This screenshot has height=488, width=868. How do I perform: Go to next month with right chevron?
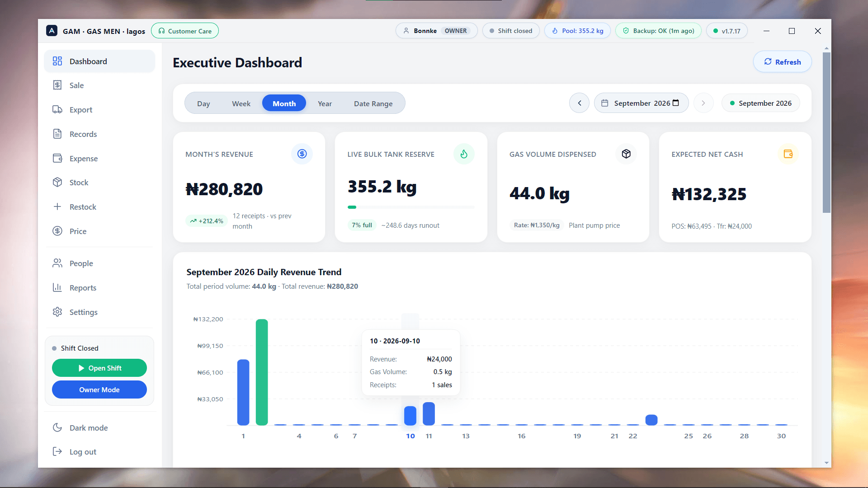tap(703, 103)
